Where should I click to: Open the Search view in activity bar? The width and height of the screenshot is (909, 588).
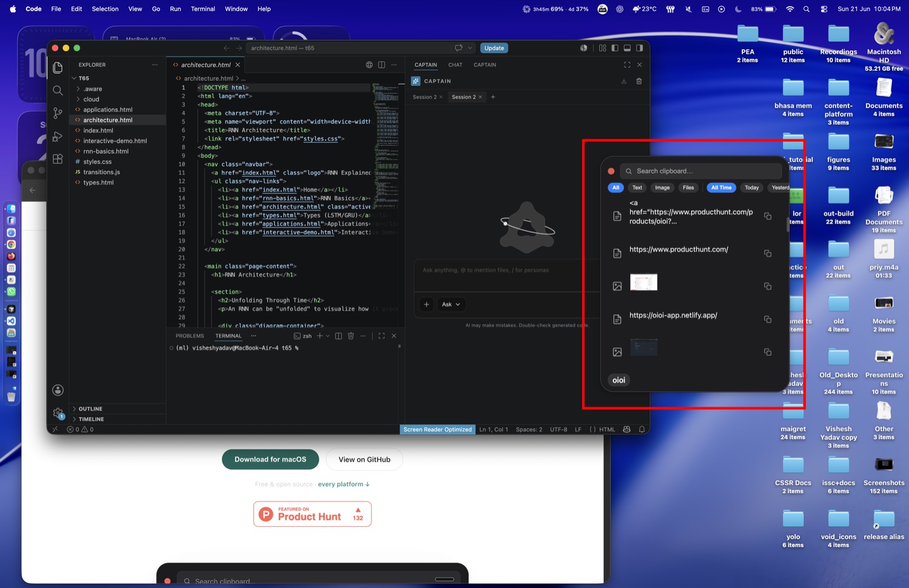(x=58, y=90)
